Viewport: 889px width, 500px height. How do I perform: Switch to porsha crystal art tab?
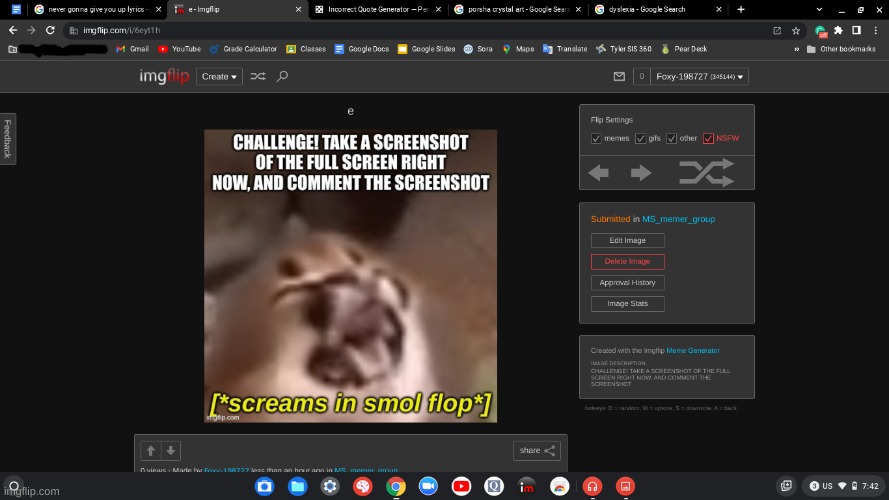click(x=518, y=9)
